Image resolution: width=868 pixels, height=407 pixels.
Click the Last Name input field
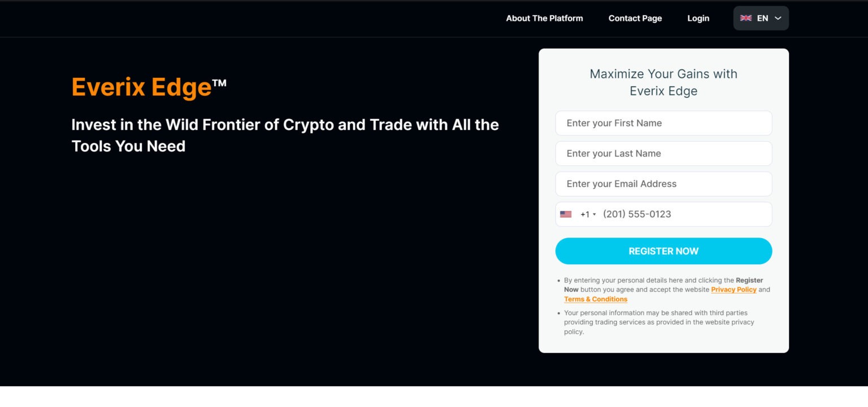(x=663, y=153)
